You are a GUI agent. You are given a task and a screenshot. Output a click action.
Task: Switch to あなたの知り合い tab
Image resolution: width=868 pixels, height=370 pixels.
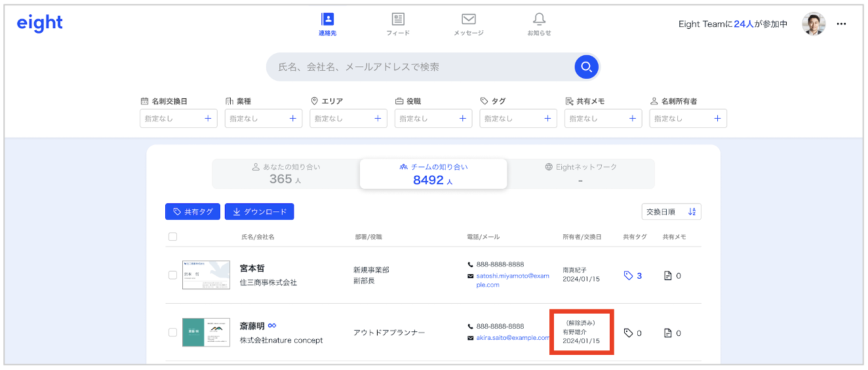point(286,174)
